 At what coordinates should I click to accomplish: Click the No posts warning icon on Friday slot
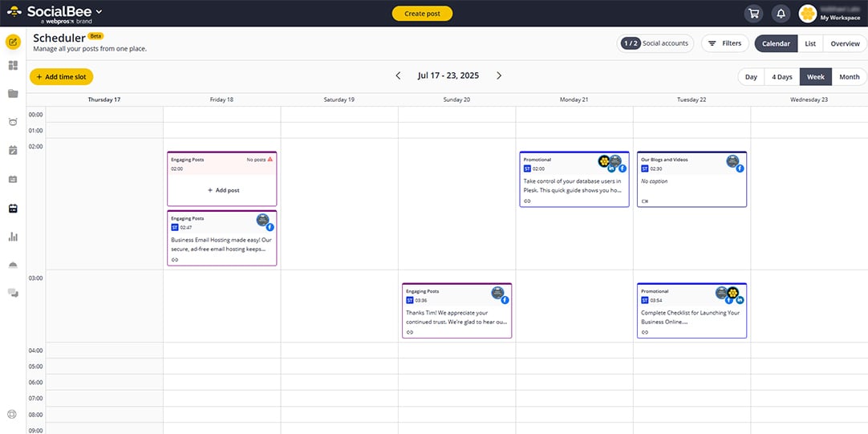[270, 159]
